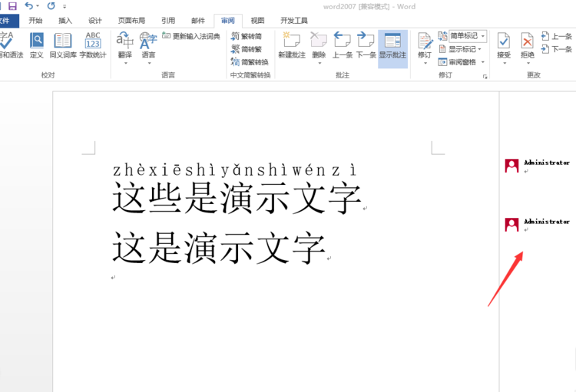Screen dimensions: 576x392
Task: Toggle Track Changes (修订) on
Action: tap(425, 41)
